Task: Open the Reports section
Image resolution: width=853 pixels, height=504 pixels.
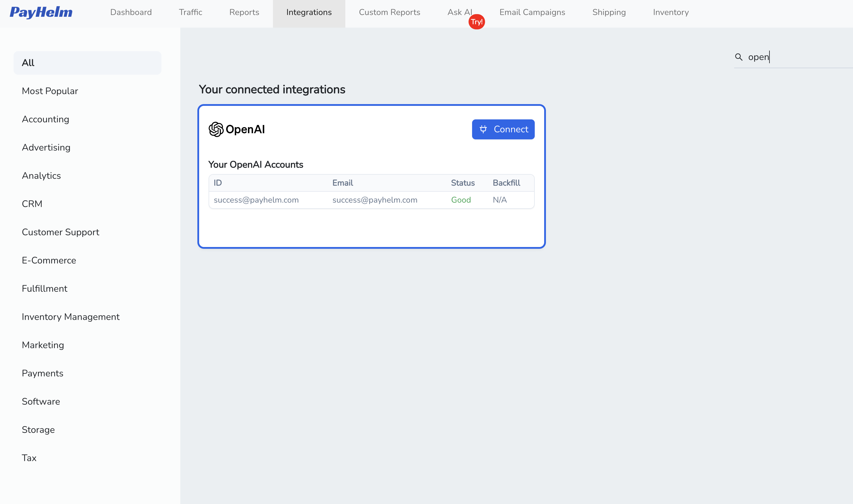Action: 244,12
